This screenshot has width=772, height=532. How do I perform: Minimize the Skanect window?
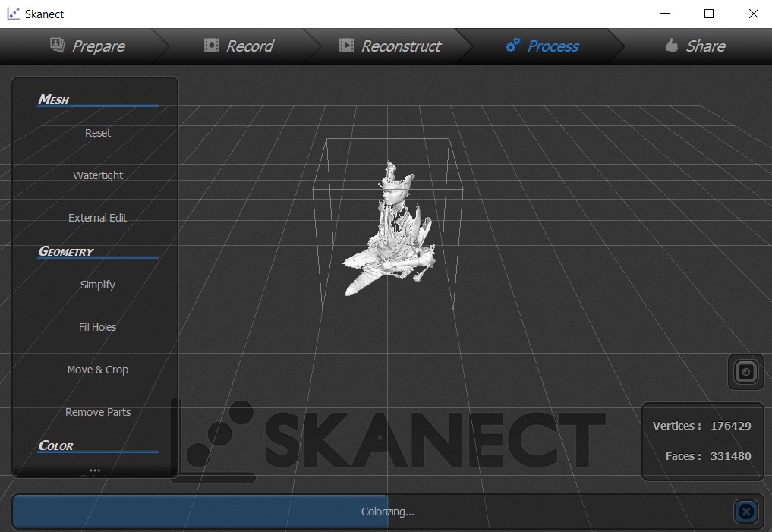point(665,14)
